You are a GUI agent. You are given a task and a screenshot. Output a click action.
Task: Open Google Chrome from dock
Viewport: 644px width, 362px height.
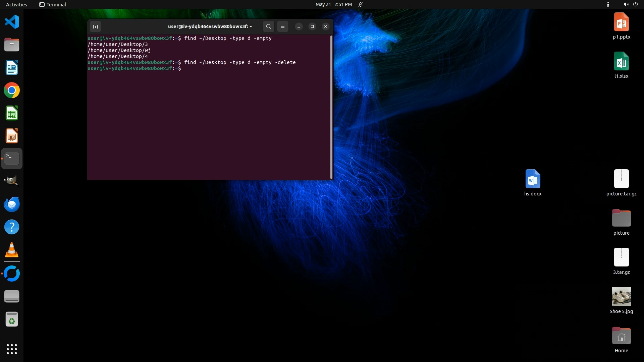coord(12,90)
